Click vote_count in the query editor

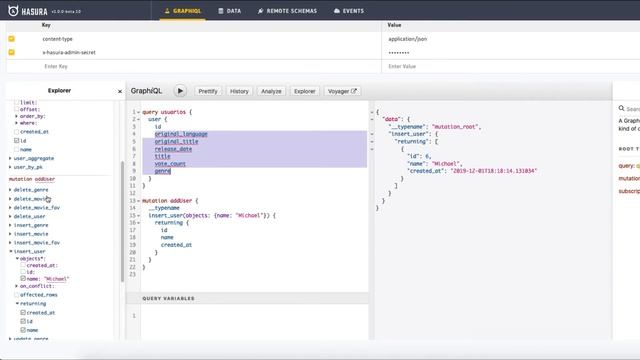click(170, 164)
